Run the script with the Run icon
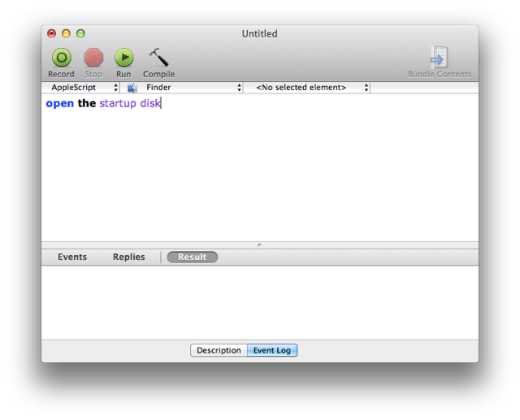This screenshot has height=420, width=520. click(x=123, y=58)
